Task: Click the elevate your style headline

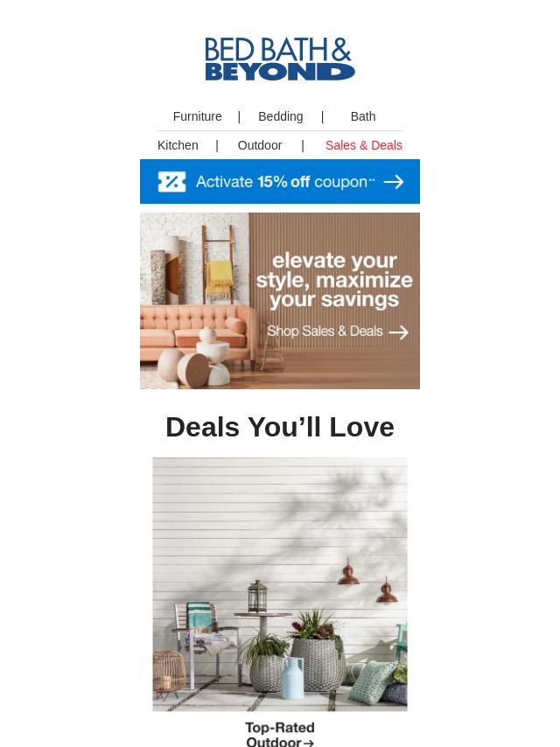Action: [x=334, y=280]
